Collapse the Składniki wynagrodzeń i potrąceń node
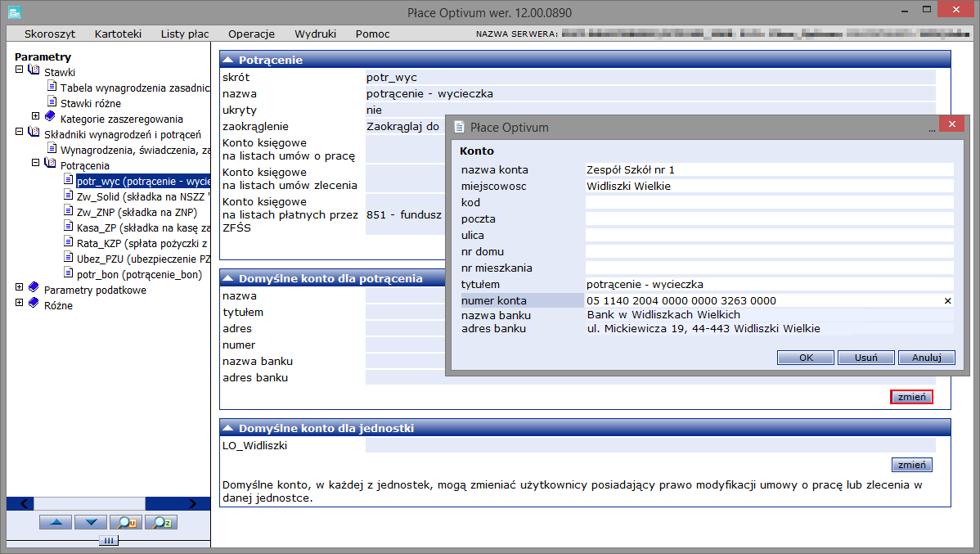The image size is (980, 554). pos(20,131)
